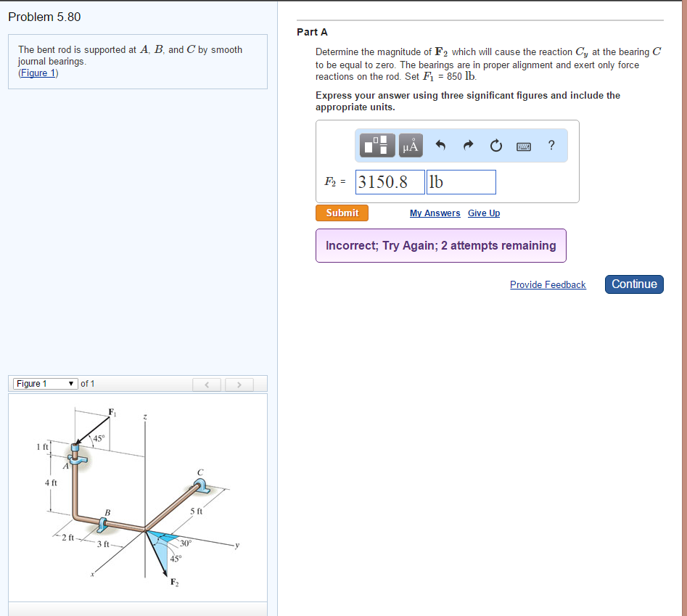
Task: Submit the answer for F2
Action: click(x=342, y=213)
